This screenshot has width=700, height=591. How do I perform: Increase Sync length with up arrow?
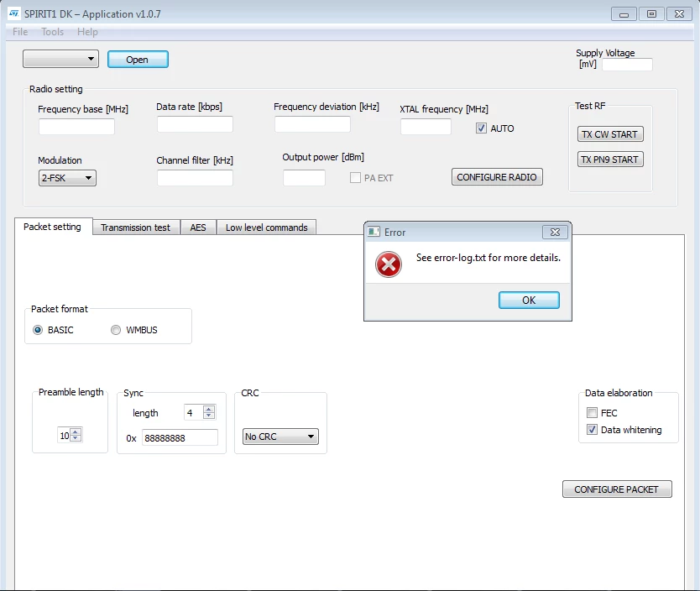coord(209,409)
